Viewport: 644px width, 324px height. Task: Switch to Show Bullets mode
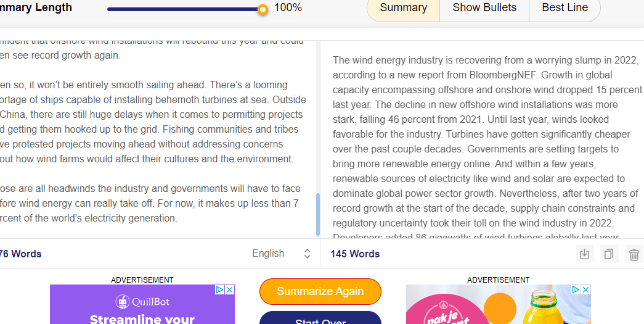(484, 8)
